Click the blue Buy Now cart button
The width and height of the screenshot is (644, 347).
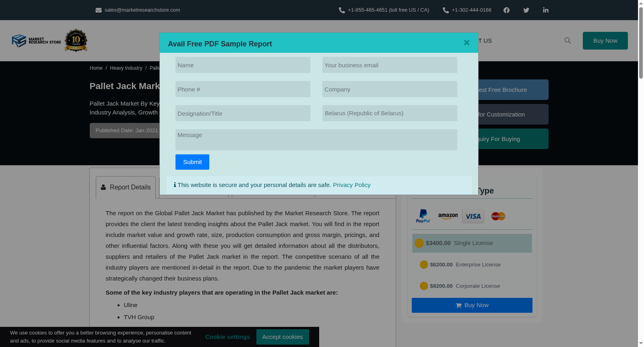[x=472, y=305]
